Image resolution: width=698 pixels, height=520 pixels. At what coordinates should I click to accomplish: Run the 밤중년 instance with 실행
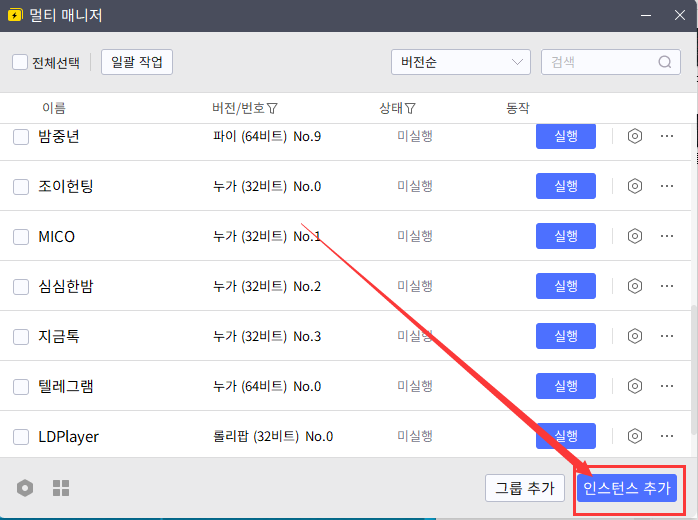pos(566,136)
